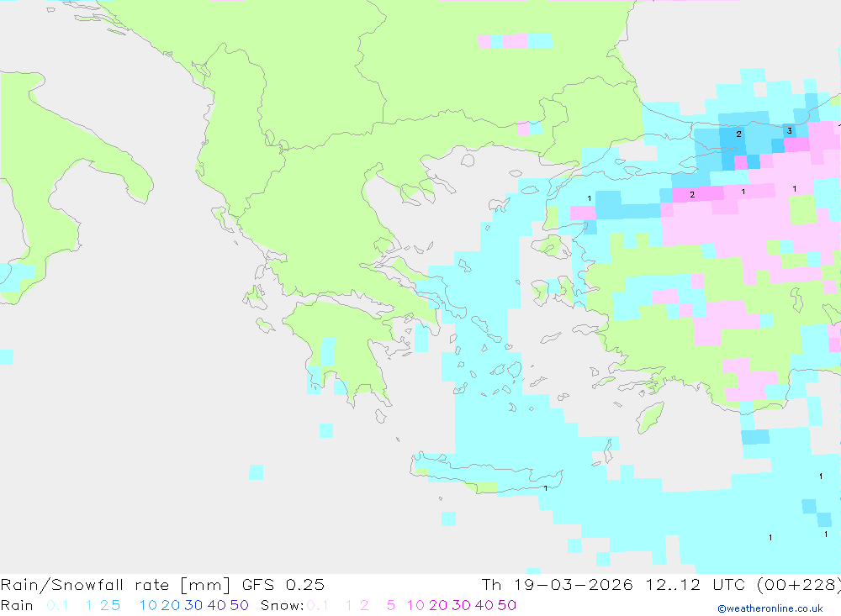Click the map value '2' on the pink snow cell
The height and width of the screenshot is (616, 841).
tap(692, 195)
